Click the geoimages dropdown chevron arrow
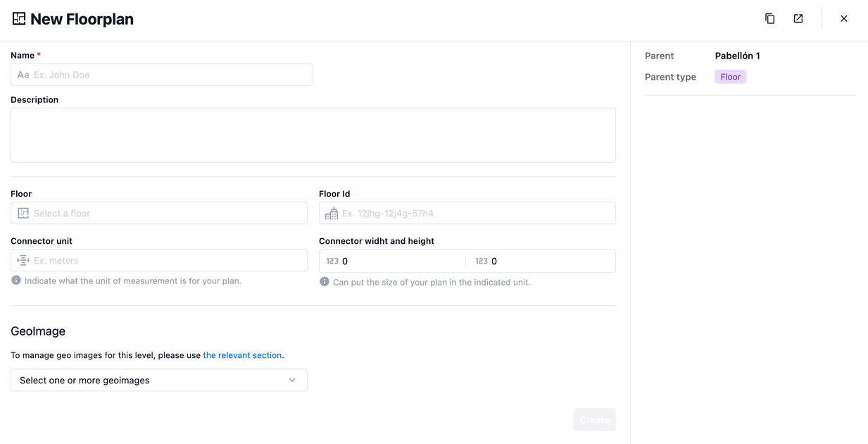This screenshot has height=444, width=868. click(x=292, y=381)
